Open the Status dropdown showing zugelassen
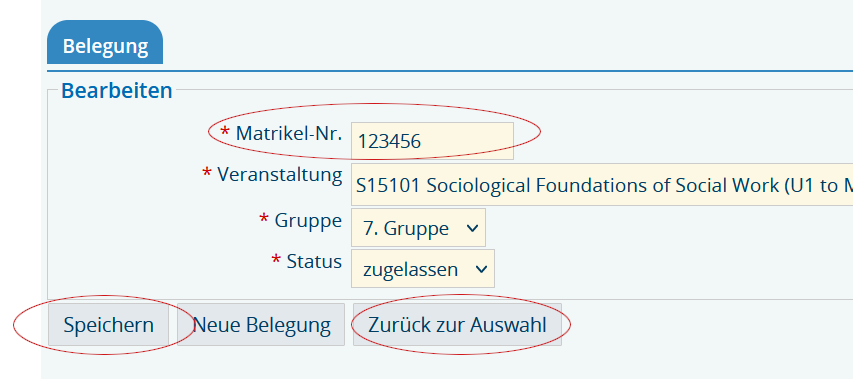The height and width of the screenshot is (379, 853). tap(423, 268)
